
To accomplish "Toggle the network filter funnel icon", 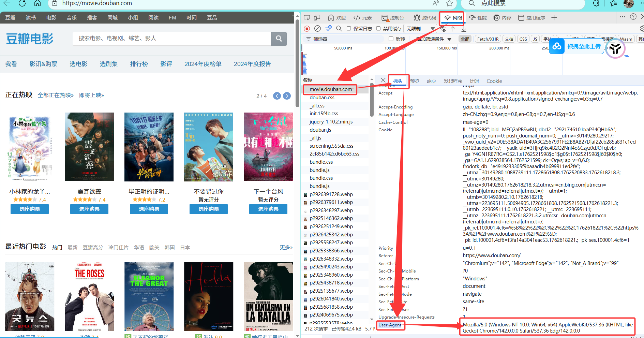I will (x=328, y=29).
